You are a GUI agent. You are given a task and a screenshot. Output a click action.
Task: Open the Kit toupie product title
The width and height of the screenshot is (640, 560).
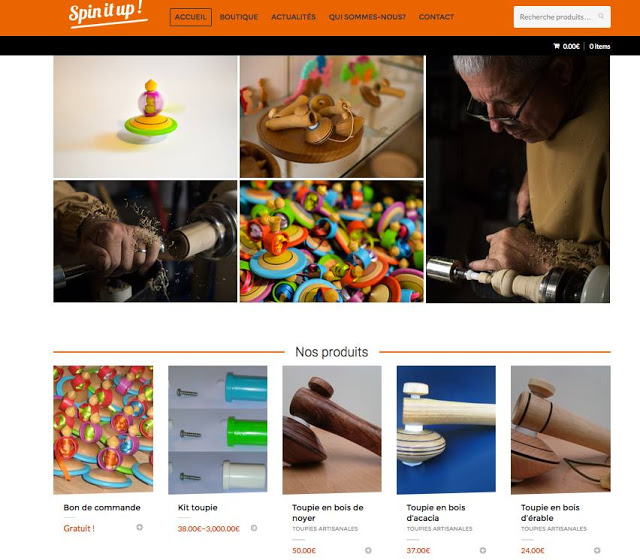198,507
